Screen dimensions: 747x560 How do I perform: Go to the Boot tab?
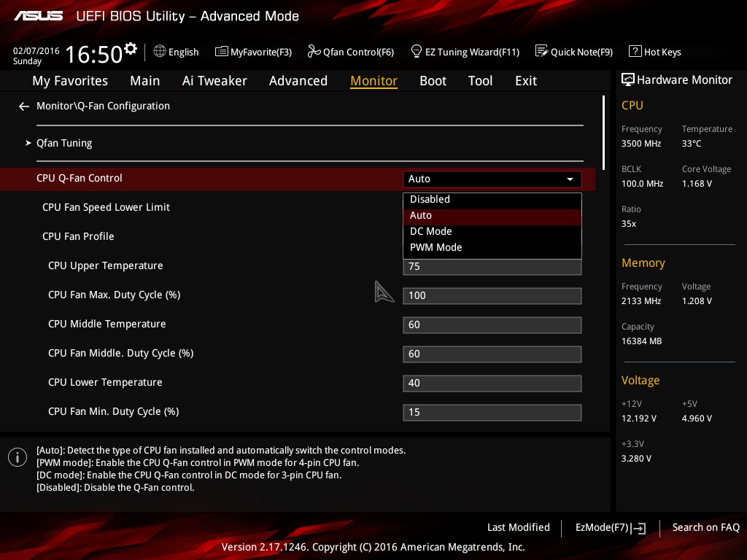pos(433,81)
